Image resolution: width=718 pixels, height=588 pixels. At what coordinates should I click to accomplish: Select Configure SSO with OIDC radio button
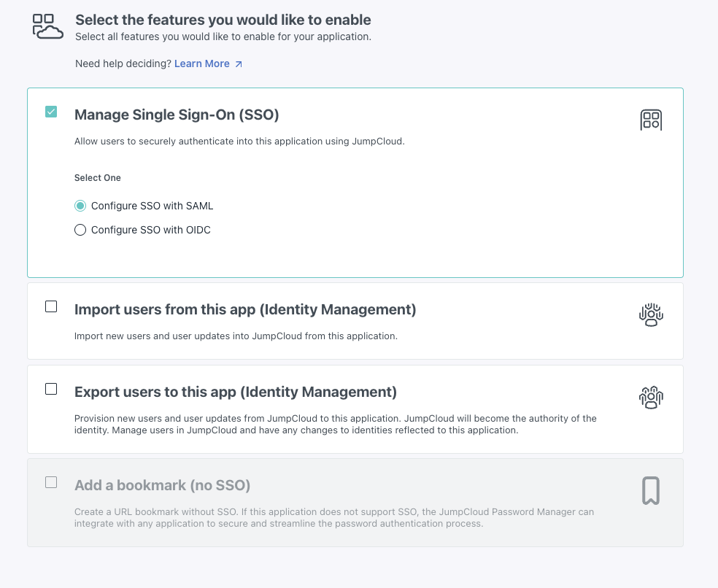(80, 230)
